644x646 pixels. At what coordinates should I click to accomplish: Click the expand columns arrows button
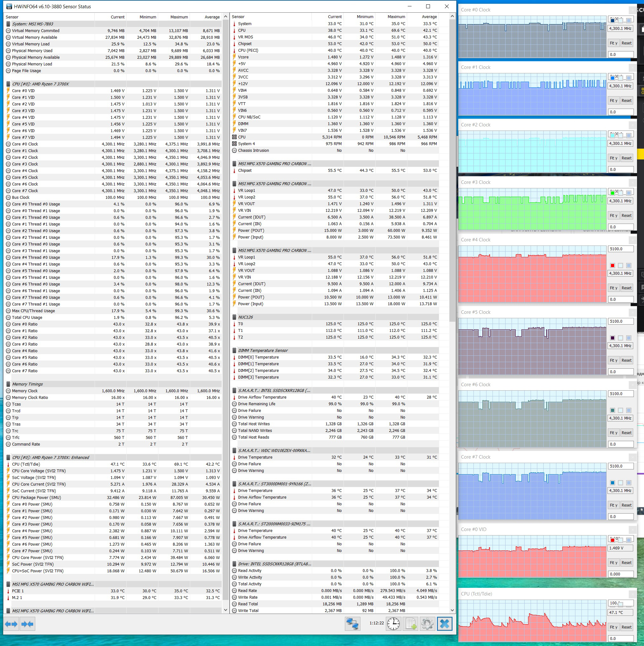tap(11, 623)
